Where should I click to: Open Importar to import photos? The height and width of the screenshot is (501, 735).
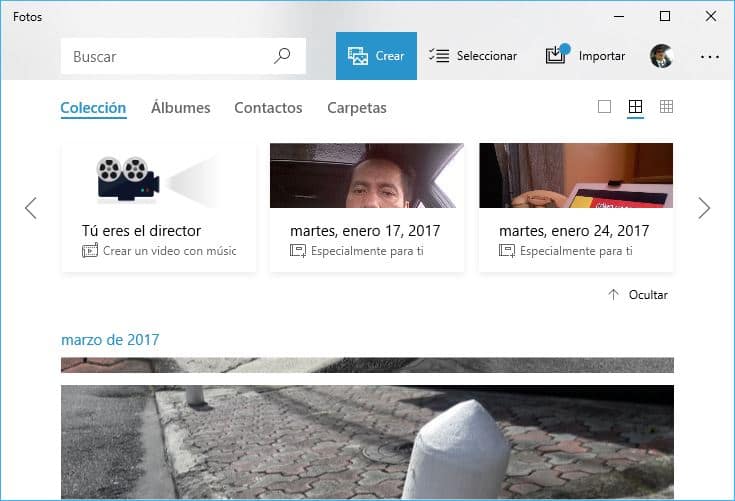(x=585, y=56)
